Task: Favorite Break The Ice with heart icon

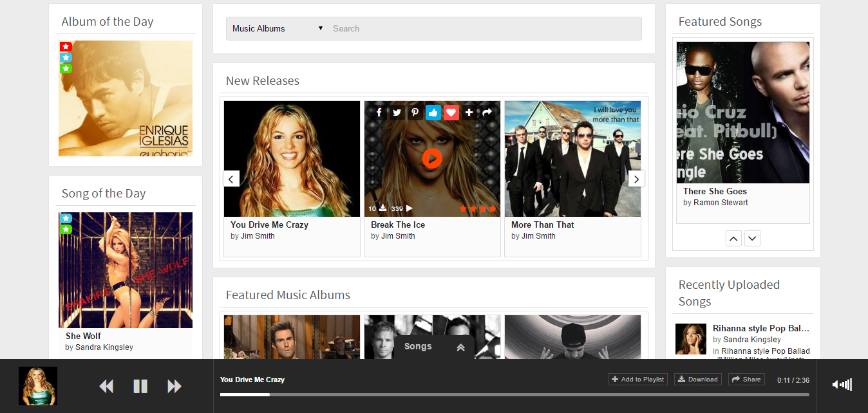Action: point(451,113)
